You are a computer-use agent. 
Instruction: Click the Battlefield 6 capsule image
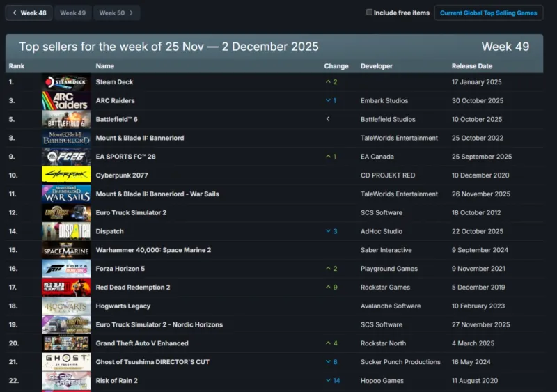66,119
